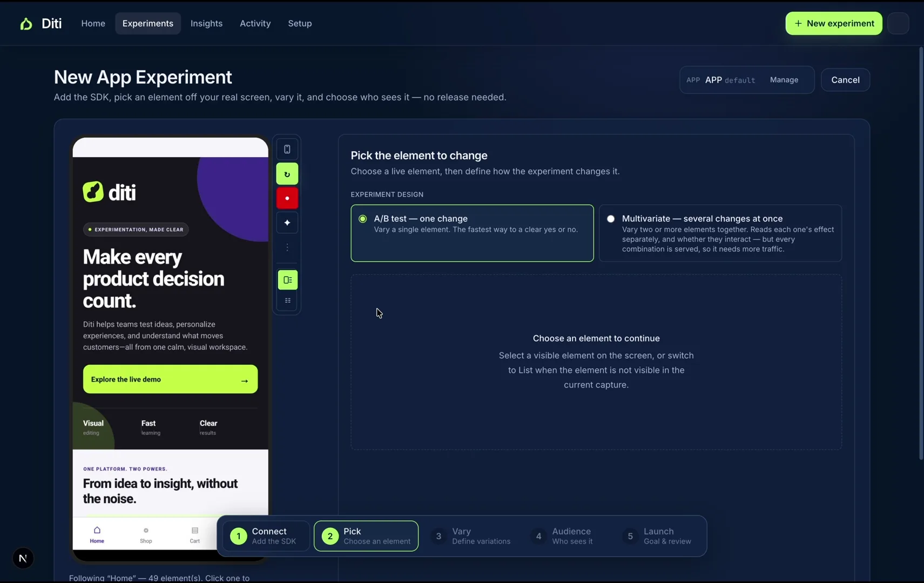The height and width of the screenshot is (583, 924).
Task: Select From idea to insight heading
Action: click(160, 491)
